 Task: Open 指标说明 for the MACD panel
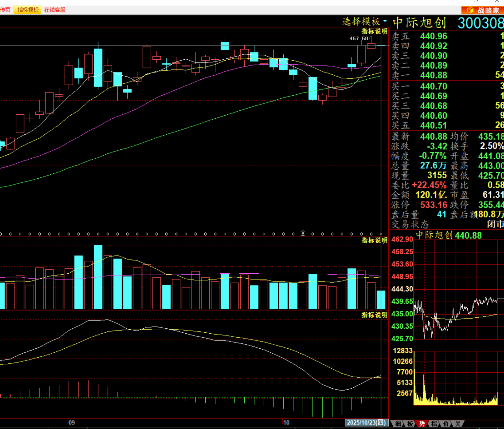[x=374, y=315]
